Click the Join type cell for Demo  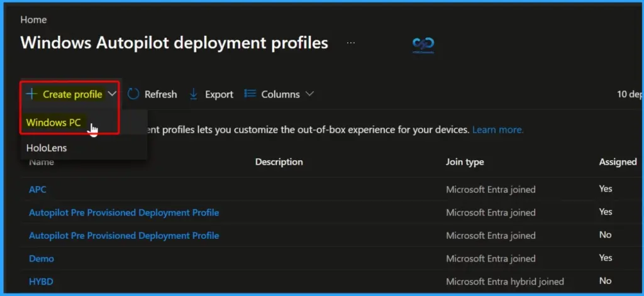(491, 259)
